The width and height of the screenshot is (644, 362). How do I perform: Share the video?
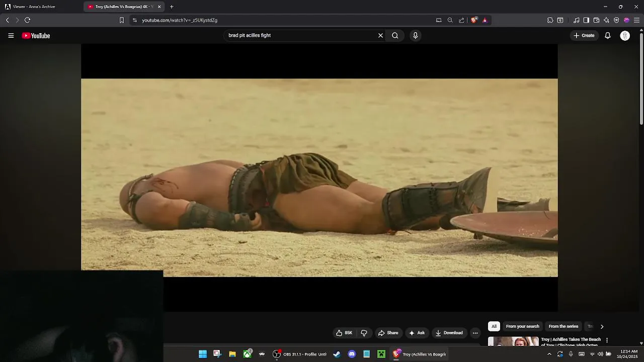[x=388, y=333]
